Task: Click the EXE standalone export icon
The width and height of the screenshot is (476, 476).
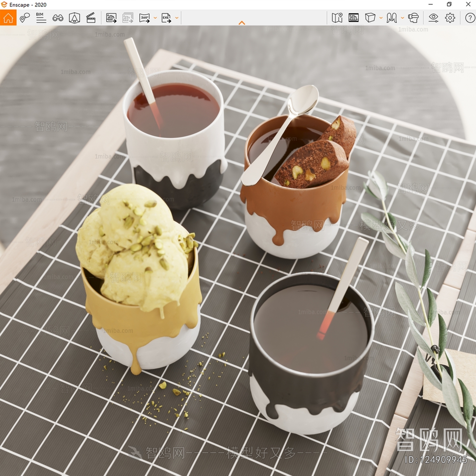Action: click(x=166, y=18)
